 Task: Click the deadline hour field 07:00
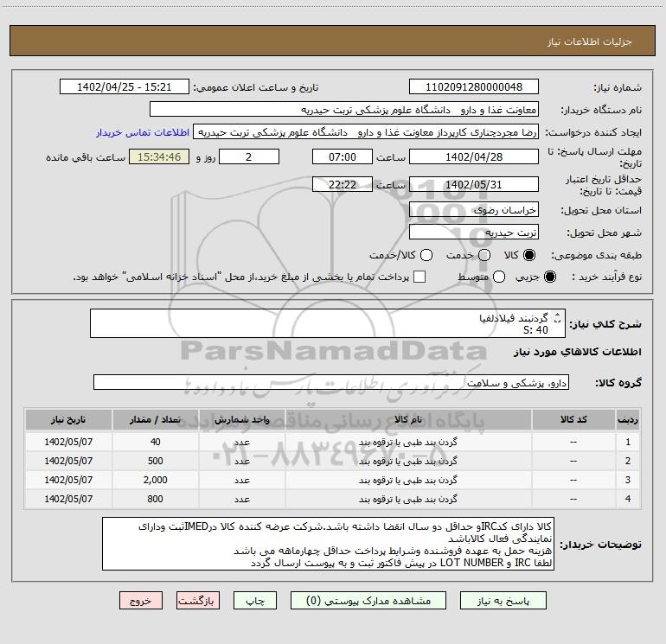click(x=343, y=157)
